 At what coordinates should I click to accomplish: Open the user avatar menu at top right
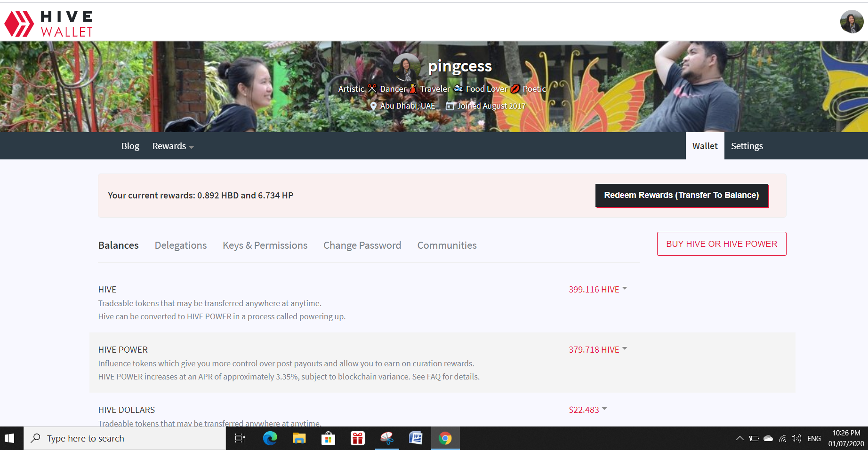point(852,22)
